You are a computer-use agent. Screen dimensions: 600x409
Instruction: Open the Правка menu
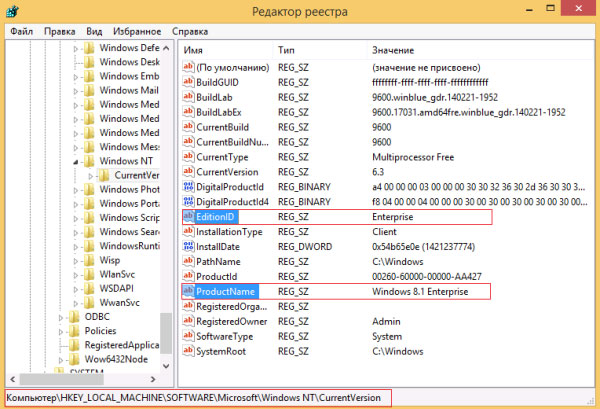(59, 31)
